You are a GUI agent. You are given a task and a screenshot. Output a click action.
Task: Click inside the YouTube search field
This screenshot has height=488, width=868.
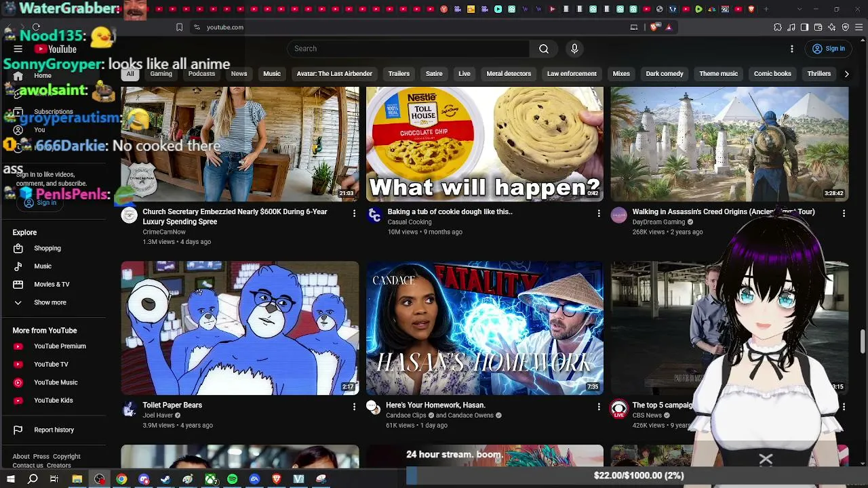click(409, 49)
